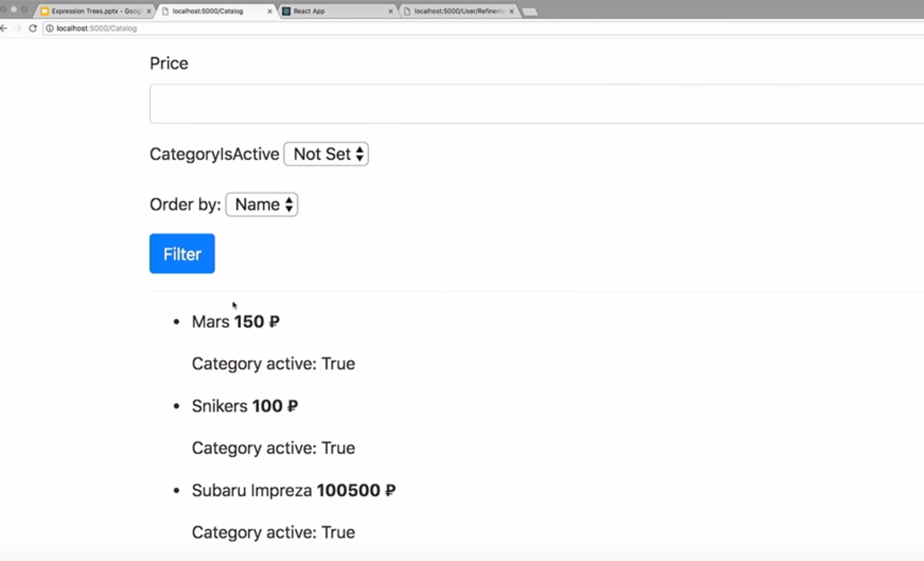Reload the page with refresh icon
Image resolution: width=924 pixels, height=561 pixels.
[33, 28]
